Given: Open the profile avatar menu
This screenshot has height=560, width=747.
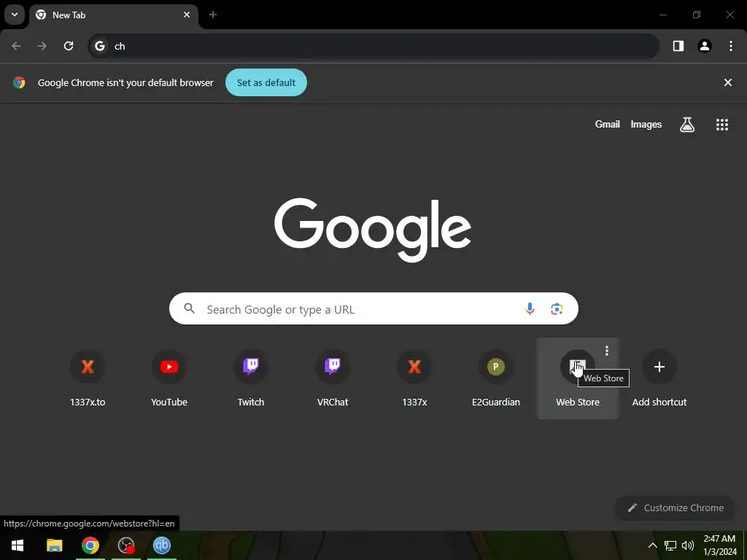Looking at the screenshot, I should click(705, 46).
